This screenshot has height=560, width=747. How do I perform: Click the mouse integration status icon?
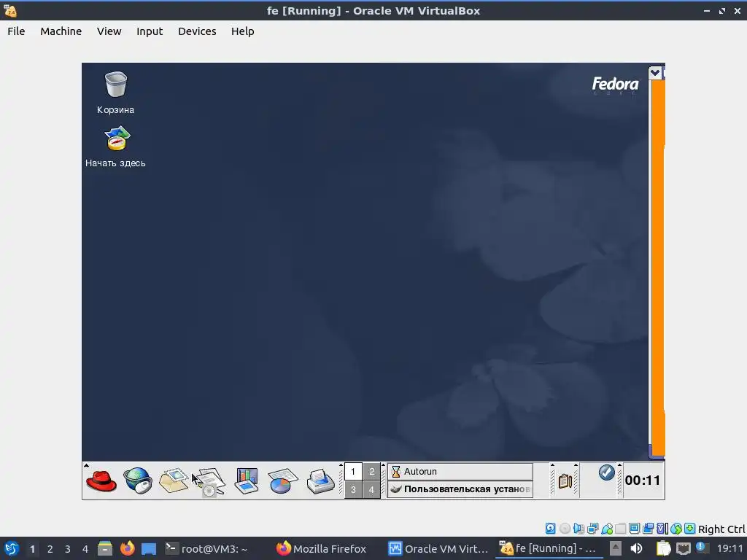point(676,528)
